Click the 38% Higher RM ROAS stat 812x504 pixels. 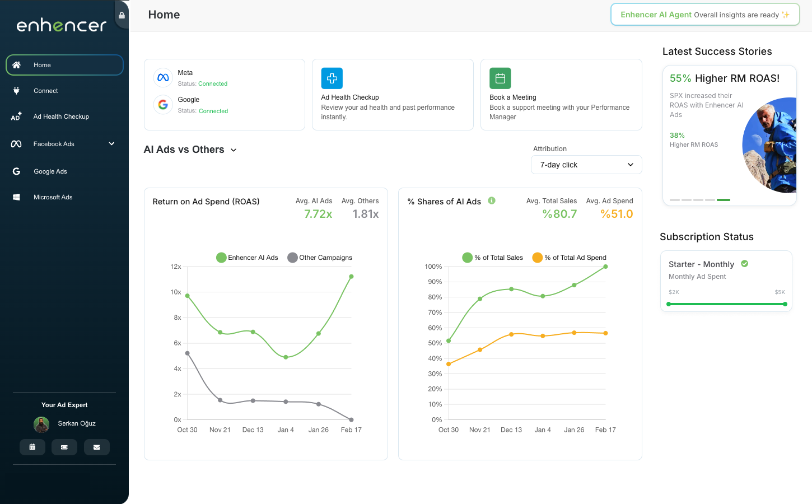pyautogui.click(x=694, y=139)
